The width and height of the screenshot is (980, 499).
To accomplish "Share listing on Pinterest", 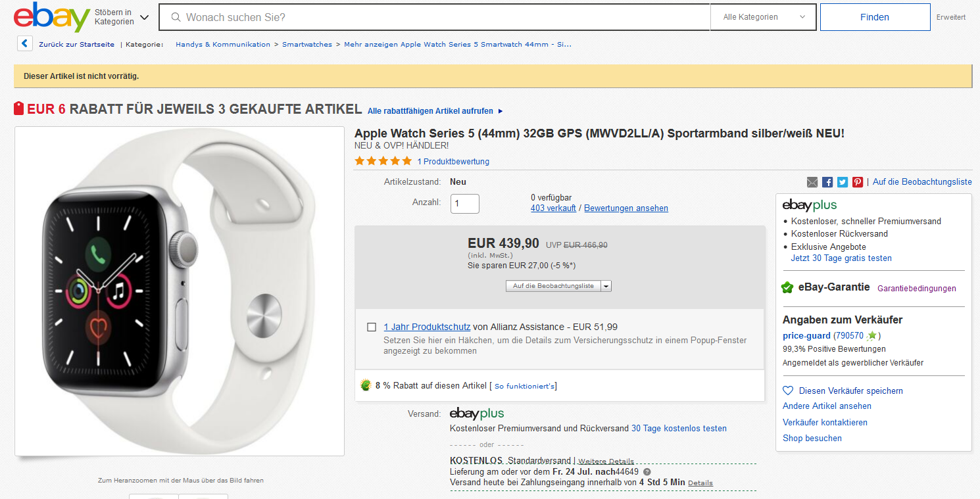I will pyautogui.click(x=858, y=182).
